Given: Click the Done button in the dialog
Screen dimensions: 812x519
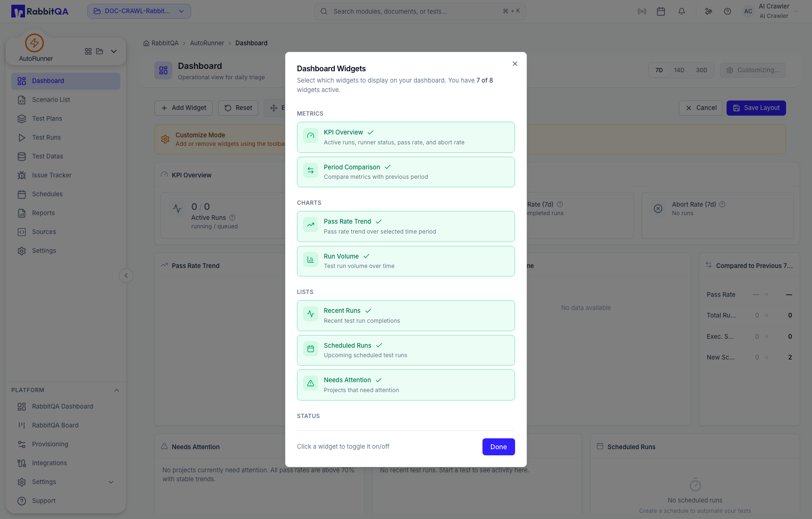Looking at the screenshot, I should click(499, 447).
